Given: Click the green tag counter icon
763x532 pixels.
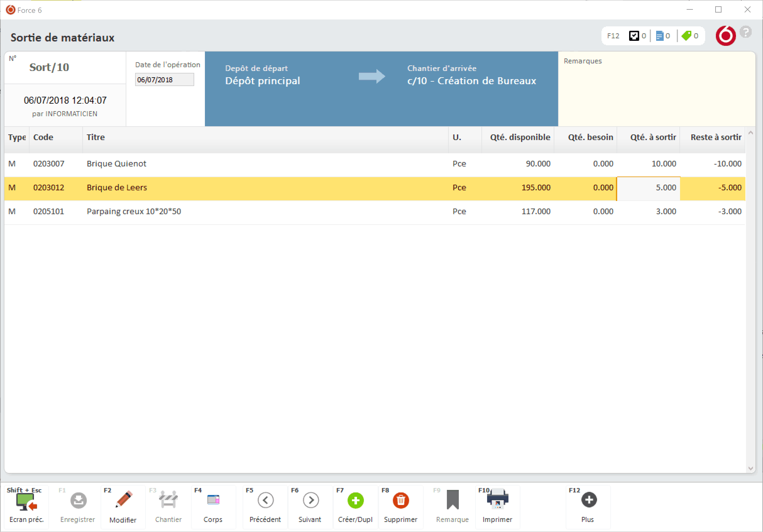Looking at the screenshot, I should pyautogui.click(x=686, y=36).
